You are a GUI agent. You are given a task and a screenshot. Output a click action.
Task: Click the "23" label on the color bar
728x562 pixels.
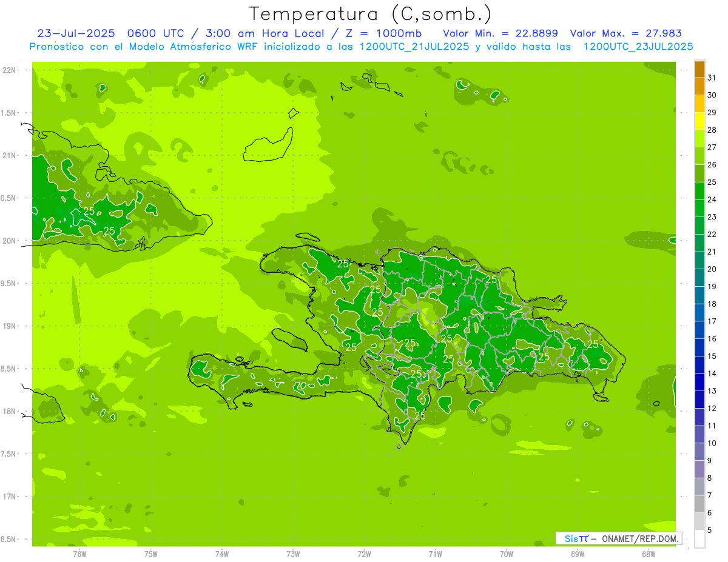[x=712, y=217]
